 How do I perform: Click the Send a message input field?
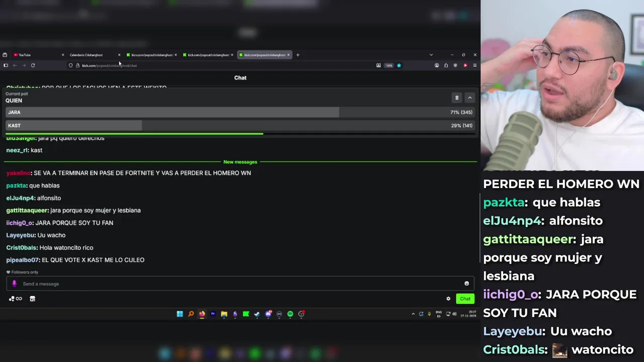240,284
